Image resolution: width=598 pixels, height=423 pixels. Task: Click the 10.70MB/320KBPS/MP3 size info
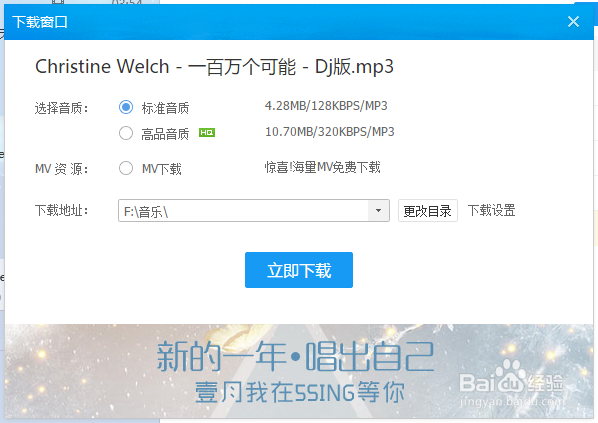pyautogui.click(x=330, y=132)
